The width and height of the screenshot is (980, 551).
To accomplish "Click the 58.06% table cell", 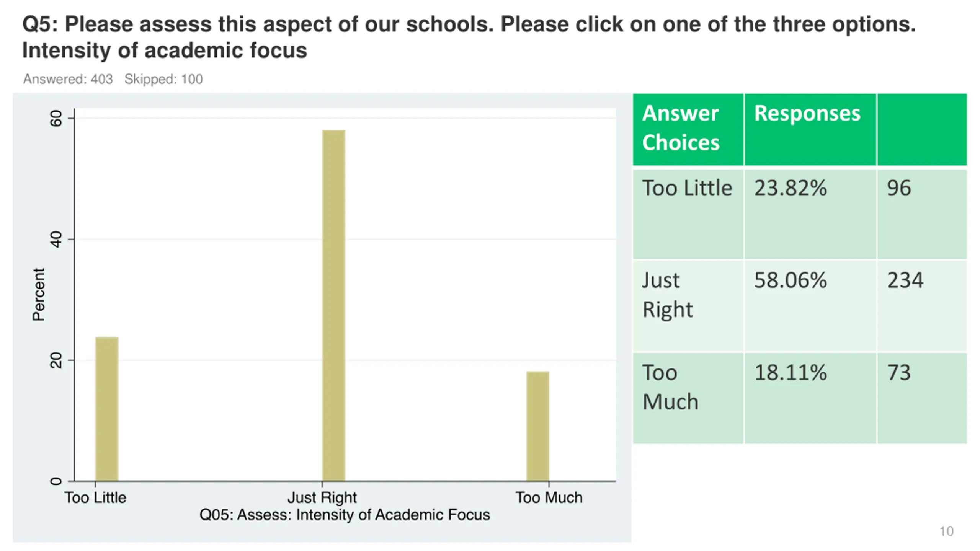I will 810,306.
